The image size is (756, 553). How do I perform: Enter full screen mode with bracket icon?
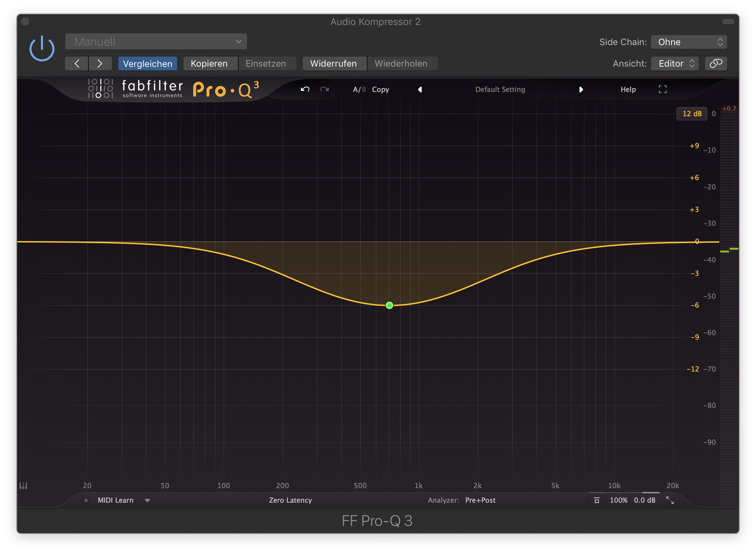tap(662, 90)
